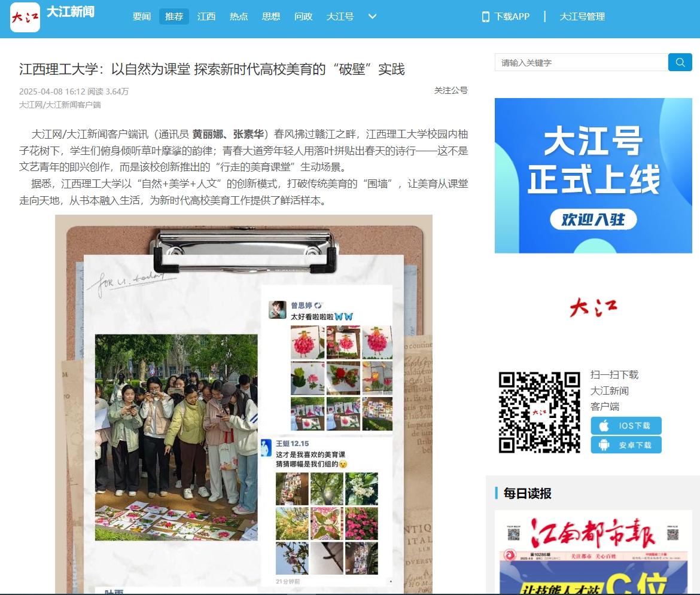Click the magnifier search button
The height and width of the screenshot is (595, 700).
[x=680, y=62]
